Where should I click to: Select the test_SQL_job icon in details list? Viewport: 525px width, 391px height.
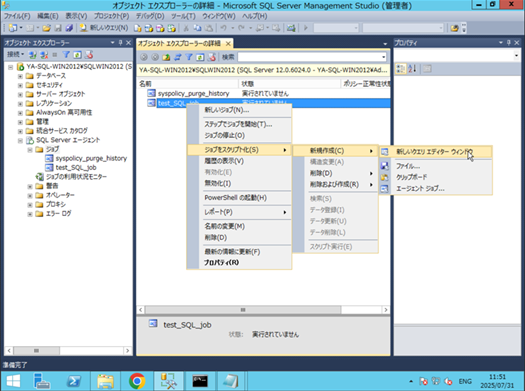(152, 103)
